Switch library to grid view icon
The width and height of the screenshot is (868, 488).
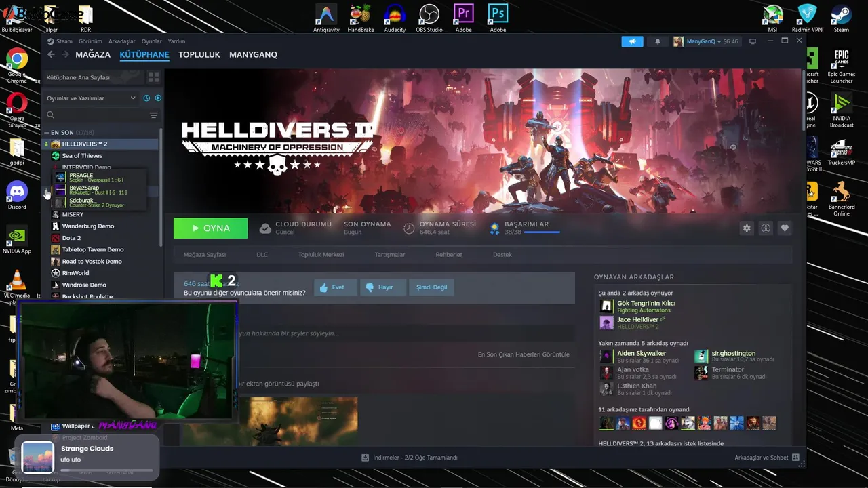[154, 77]
